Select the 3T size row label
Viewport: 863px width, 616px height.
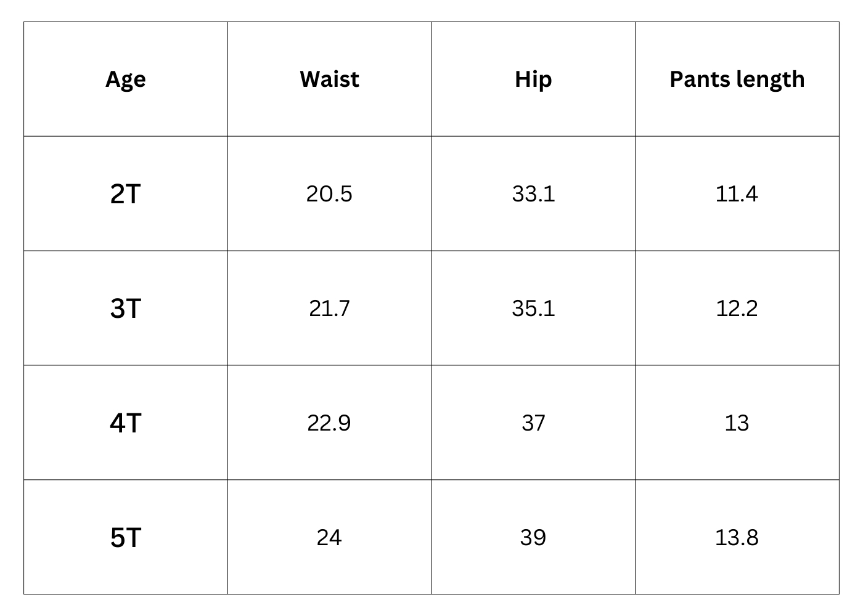[x=126, y=309]
